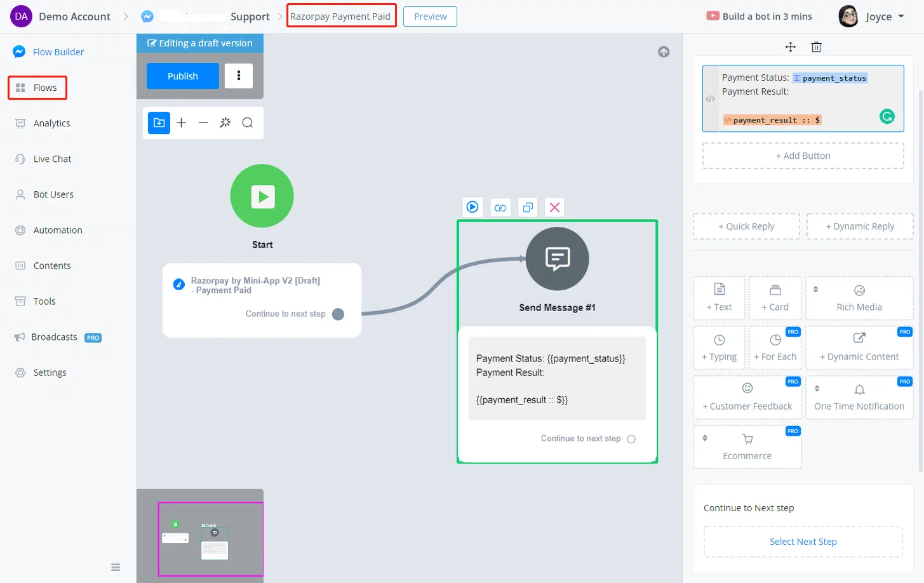Add a For Each block
This screenshot has width=924, height=583.
tap(775, 348)
